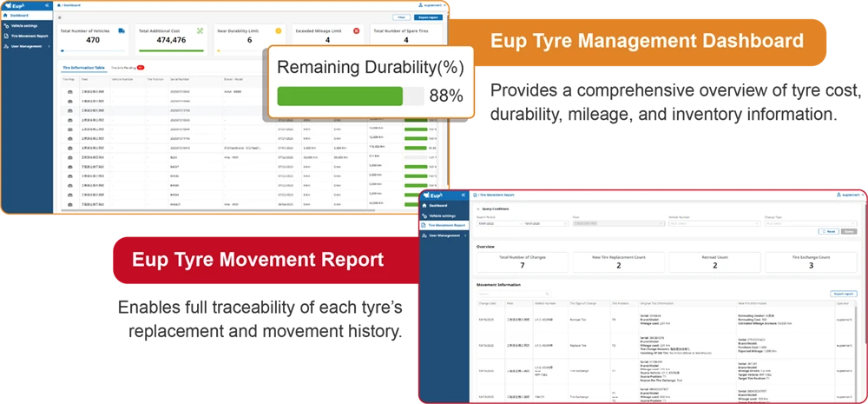This screenshot has width=868, height=404.
Task: Click Replace Tire cell in movement table
Action: 578,345
